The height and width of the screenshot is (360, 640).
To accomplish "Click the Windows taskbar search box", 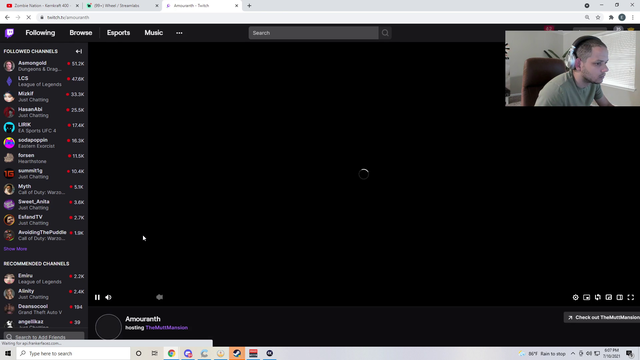I will tap(73, 353).
